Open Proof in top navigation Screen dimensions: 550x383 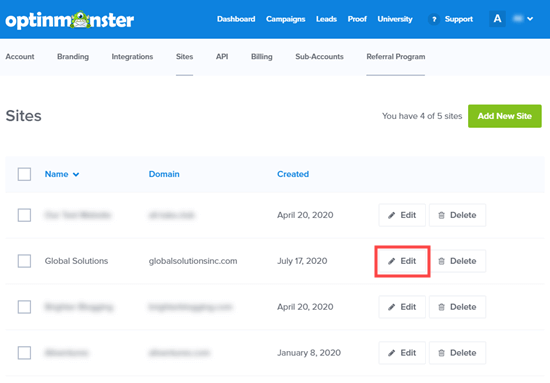click(x=357, y=19)
